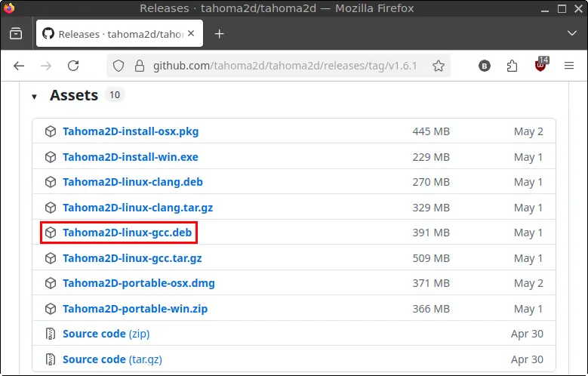Download Tahoma2D-linux-gcc.tar.gz
Viewport: 588px width, 376px height.
click(132, 258)
